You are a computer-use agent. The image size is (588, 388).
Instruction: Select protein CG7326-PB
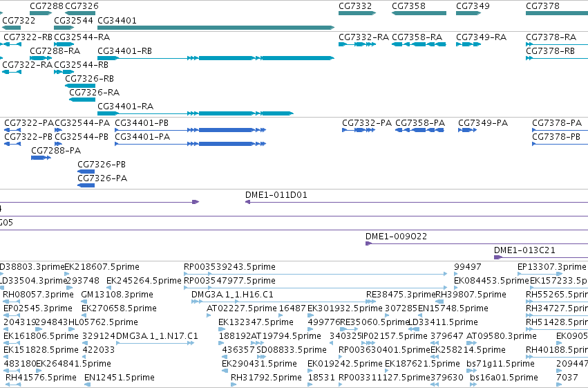[x=102, y=165]
